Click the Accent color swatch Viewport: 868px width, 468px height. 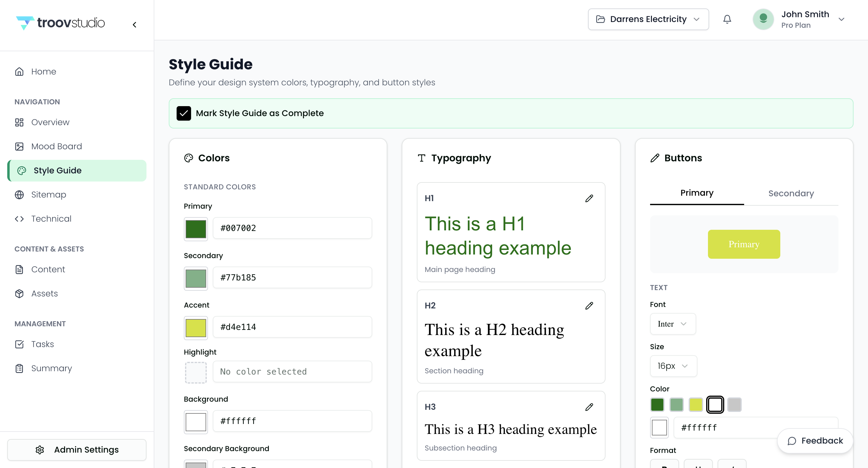point(195,328)
